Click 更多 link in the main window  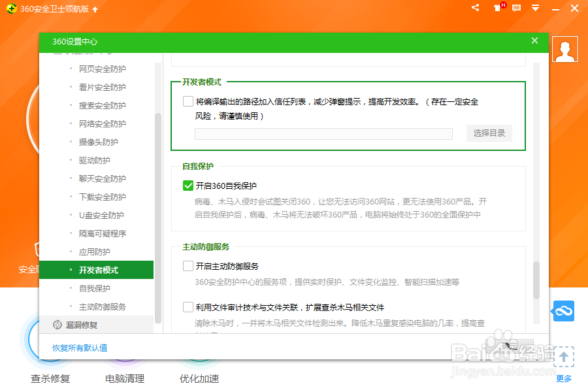(564, 378)
